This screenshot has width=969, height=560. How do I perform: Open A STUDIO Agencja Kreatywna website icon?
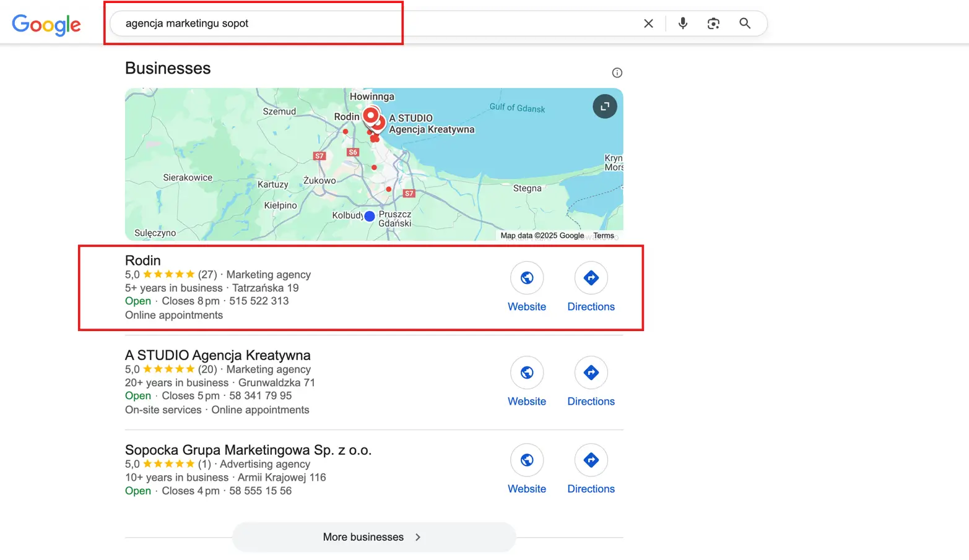point(527,373)
